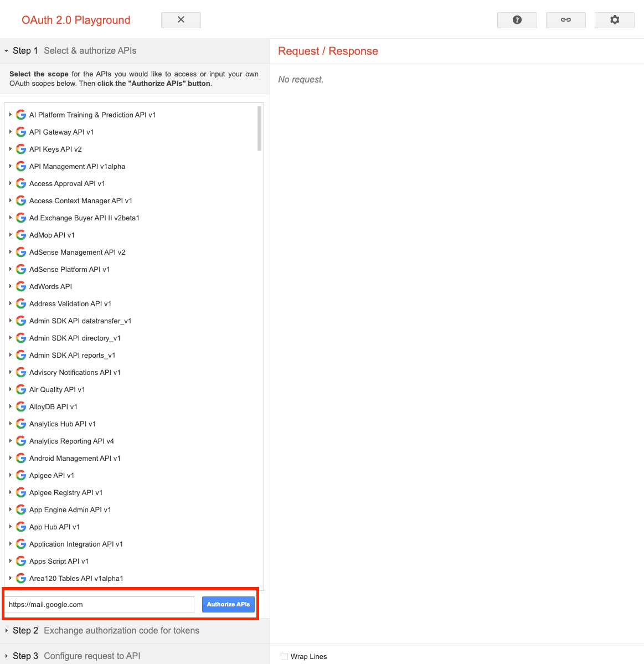Click the scope input field with mail.google.com

pyautogui.click(x=100, y=604)
